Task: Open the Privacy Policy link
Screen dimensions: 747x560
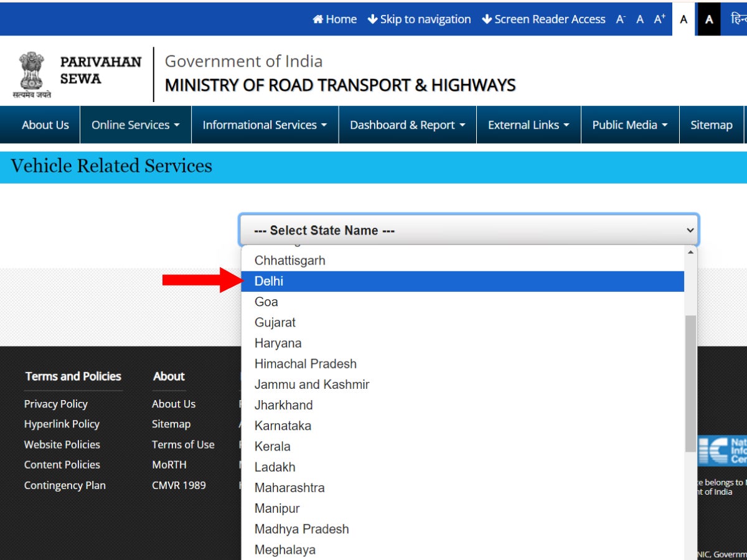Action: point(55,404)
